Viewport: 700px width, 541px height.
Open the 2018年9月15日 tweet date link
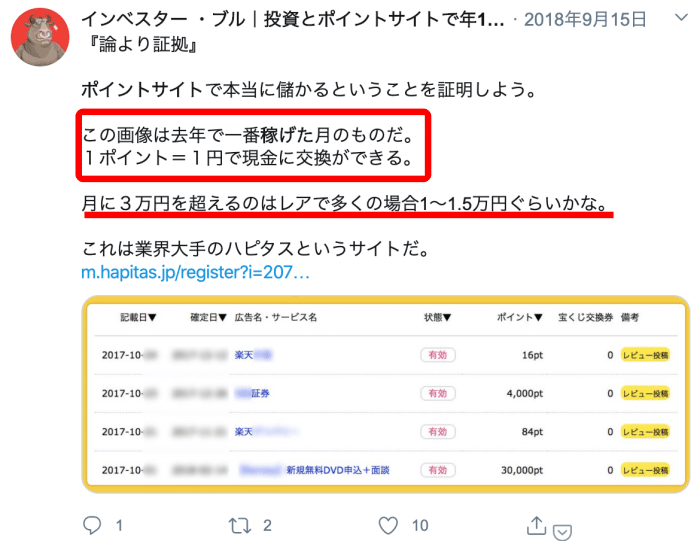pyautogui.click(x=585, y=20)
